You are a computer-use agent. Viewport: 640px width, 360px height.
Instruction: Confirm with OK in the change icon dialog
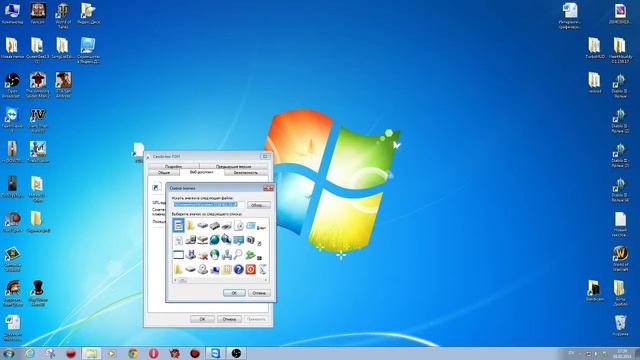(234, 293)
